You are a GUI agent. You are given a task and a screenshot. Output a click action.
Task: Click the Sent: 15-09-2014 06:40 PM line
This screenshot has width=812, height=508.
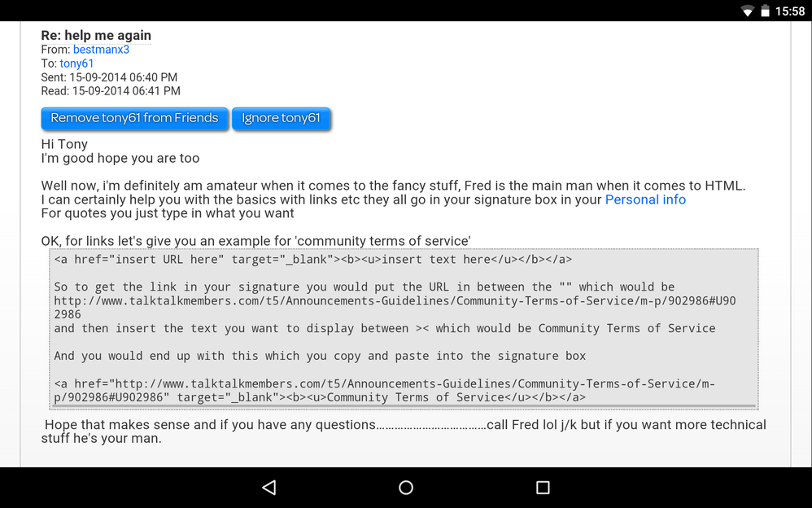pos(109,77)
